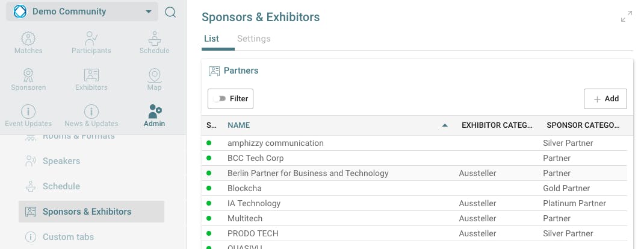Toggle the Filter switch

click(x=219, y=99)
